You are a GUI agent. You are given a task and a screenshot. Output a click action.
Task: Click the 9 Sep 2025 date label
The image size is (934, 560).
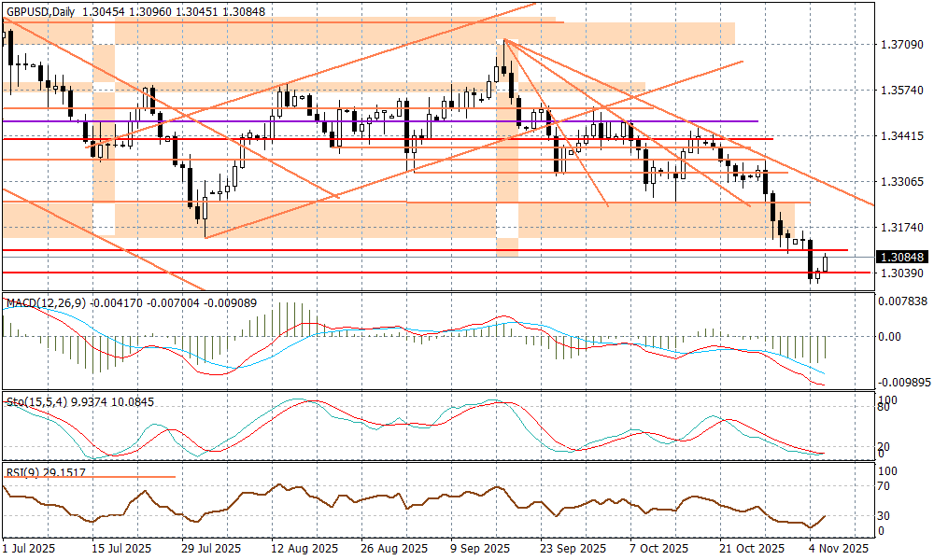[x=480, y=548]
